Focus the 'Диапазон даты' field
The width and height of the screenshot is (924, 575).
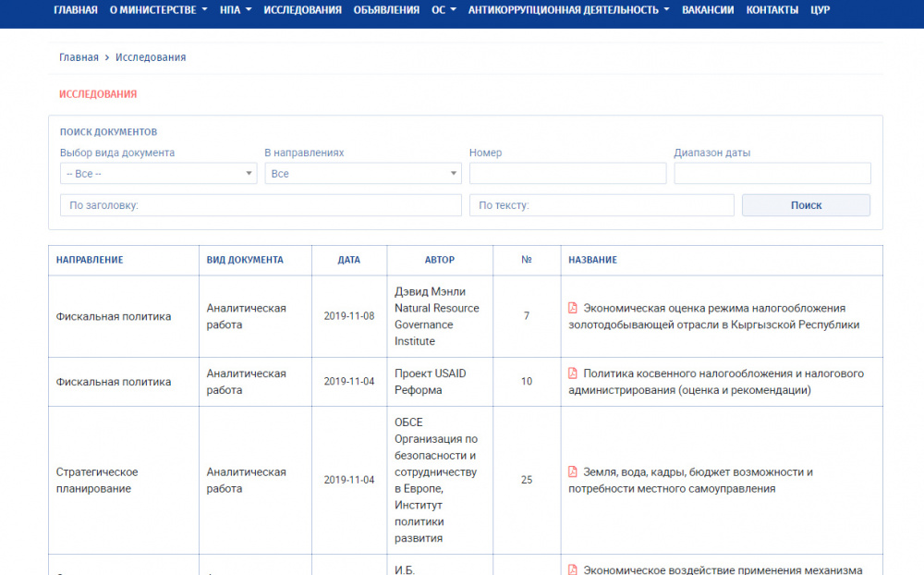coord(772,174)
